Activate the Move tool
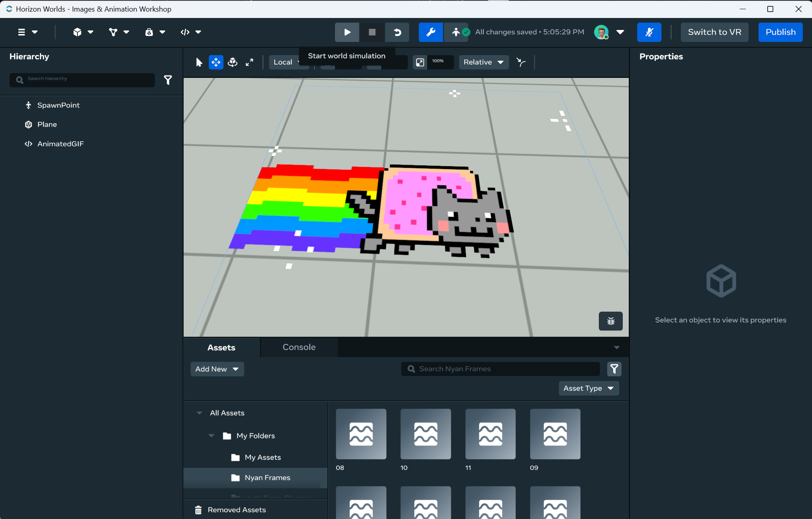 tap(216, 62)
